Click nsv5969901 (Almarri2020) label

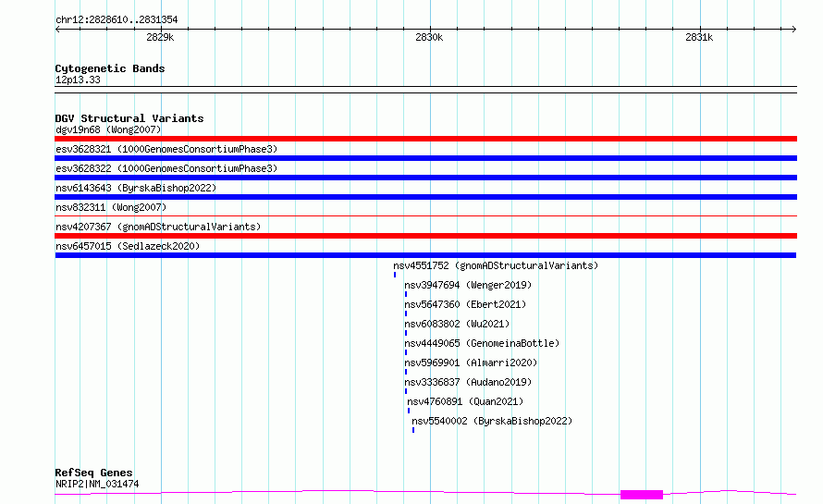(471, 363)
